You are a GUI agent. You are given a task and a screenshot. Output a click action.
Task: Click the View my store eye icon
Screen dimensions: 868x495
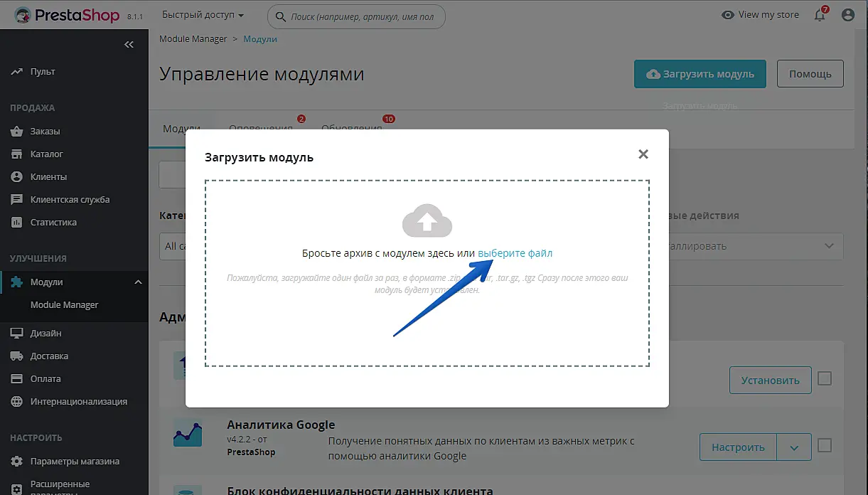click(x=727, y=15)
